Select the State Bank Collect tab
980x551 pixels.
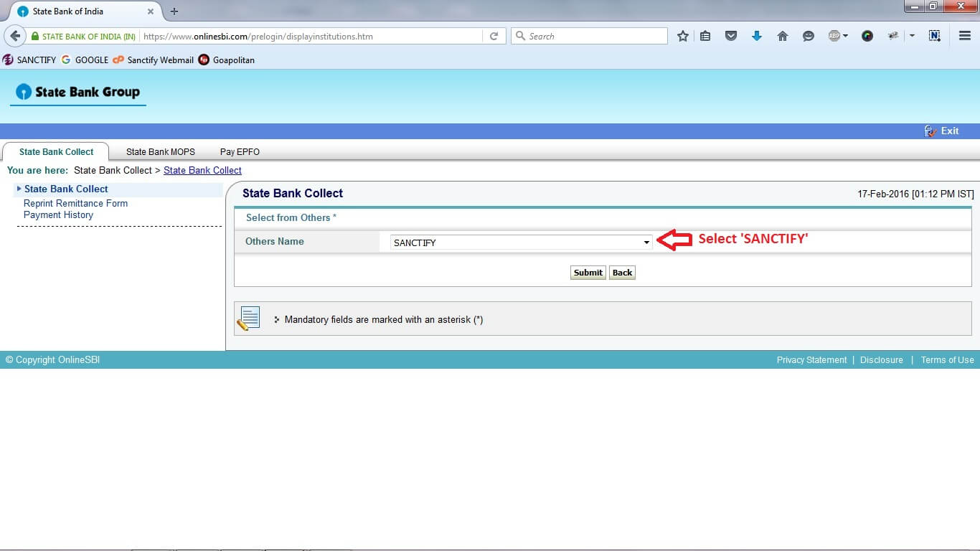pyautogui.click(x=56, y=151)
